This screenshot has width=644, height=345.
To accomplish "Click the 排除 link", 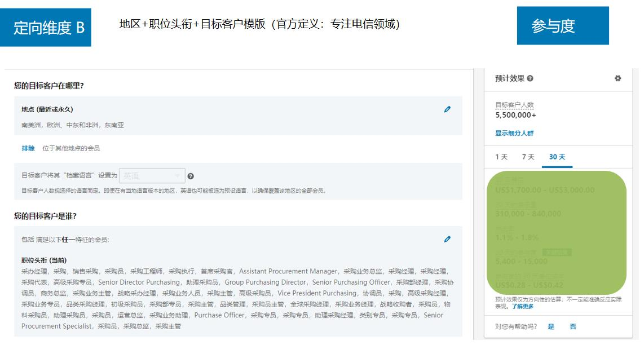I will pos(28,148).
